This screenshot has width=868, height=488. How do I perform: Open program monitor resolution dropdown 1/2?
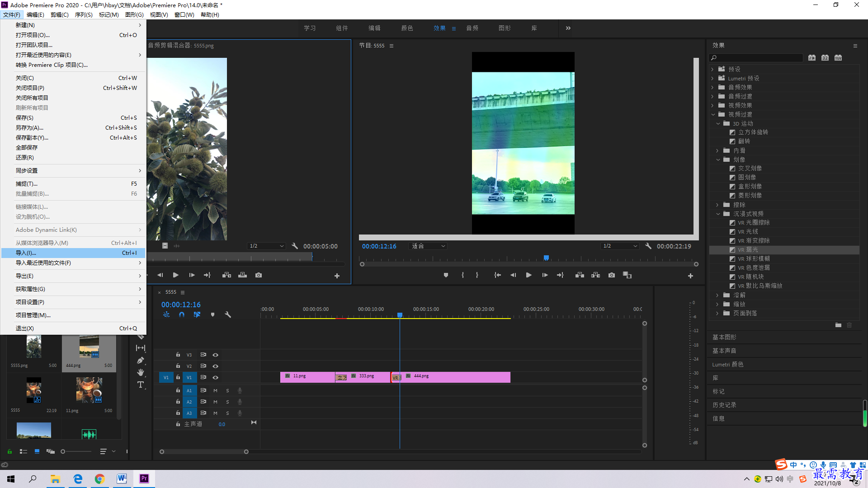[620, 246]
